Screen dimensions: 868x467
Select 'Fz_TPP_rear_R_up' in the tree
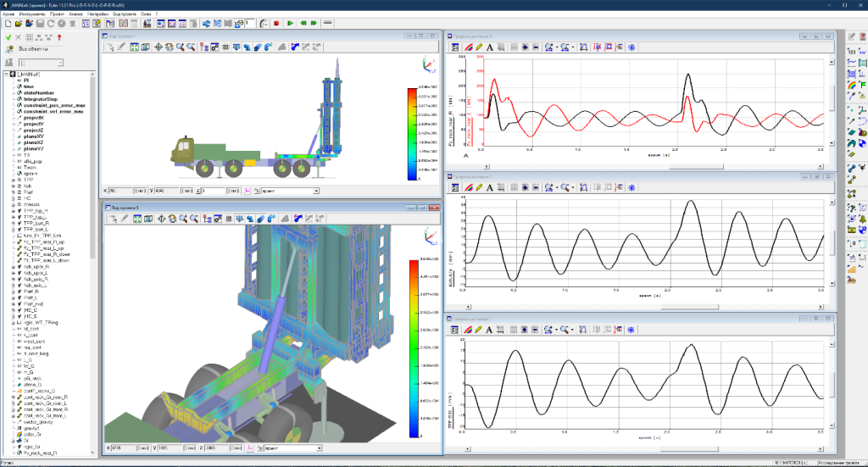(44, 242)
